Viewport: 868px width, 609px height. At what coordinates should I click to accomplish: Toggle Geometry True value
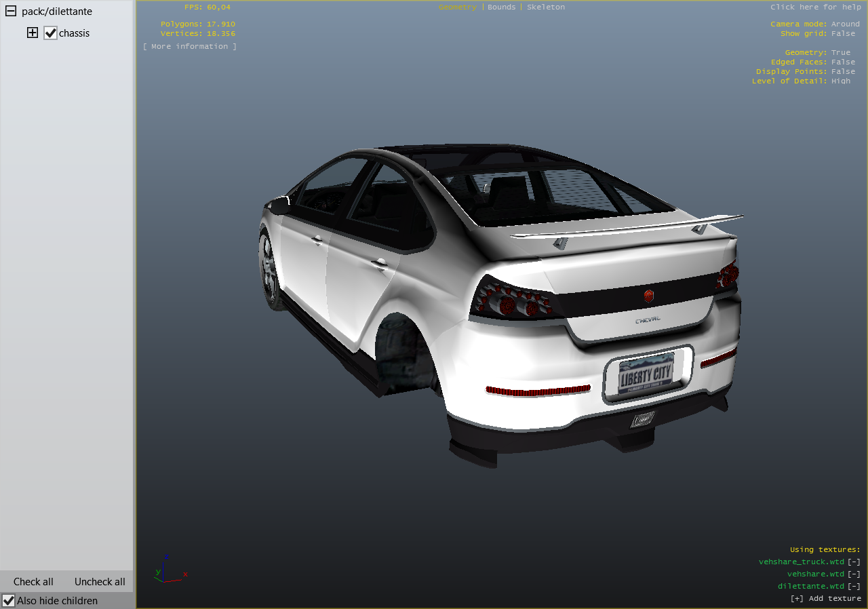pyautogui.click(x=841, y=52)
